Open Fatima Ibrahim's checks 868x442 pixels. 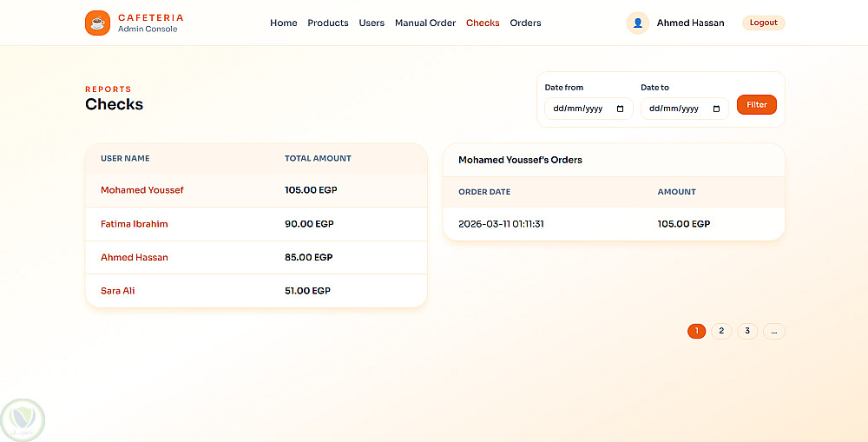click(134, 224)
